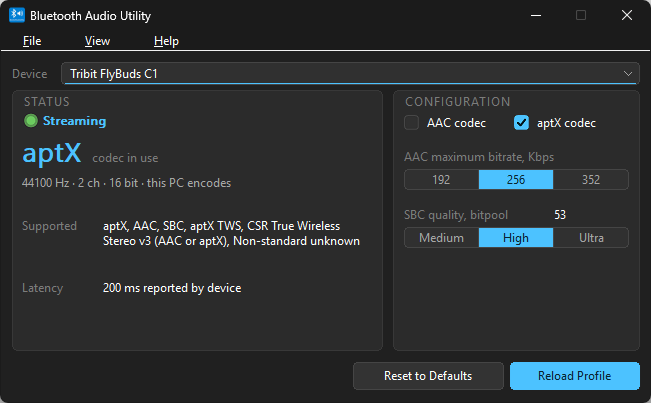Set SBC quality to Medium
651x403 pixels.
tap(441, 238)
